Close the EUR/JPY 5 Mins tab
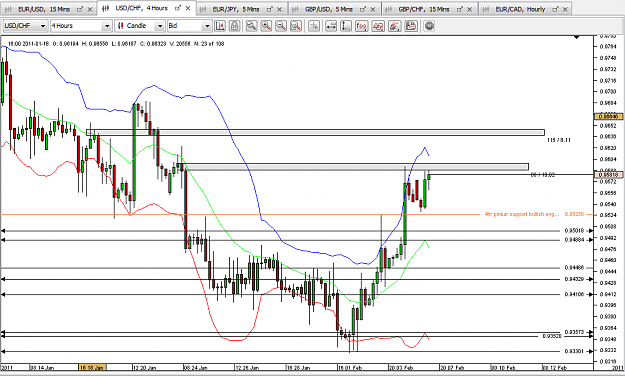 (x=279, y=9)
